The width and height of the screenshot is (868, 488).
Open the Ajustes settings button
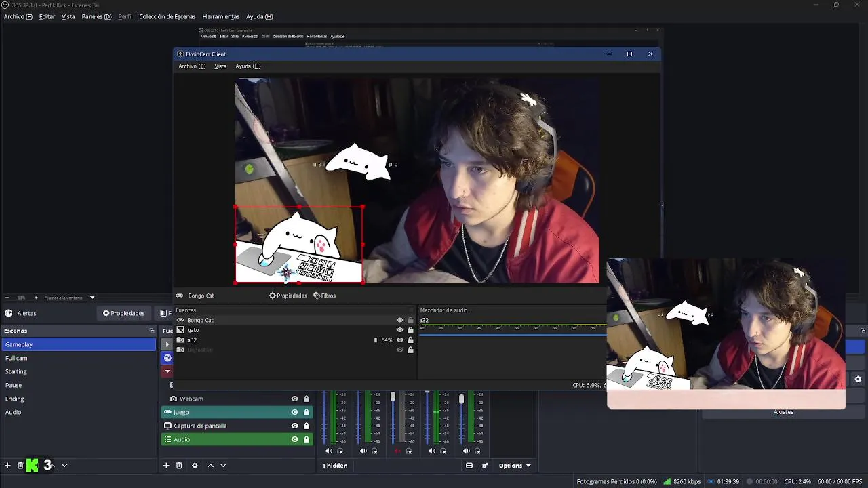[x=783, y=412]
